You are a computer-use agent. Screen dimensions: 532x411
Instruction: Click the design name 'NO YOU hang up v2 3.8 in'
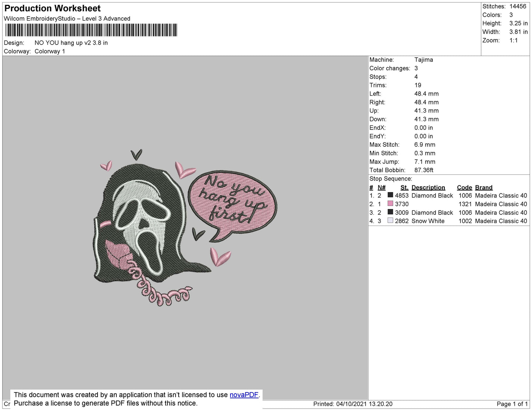click(x=71, y=43)
